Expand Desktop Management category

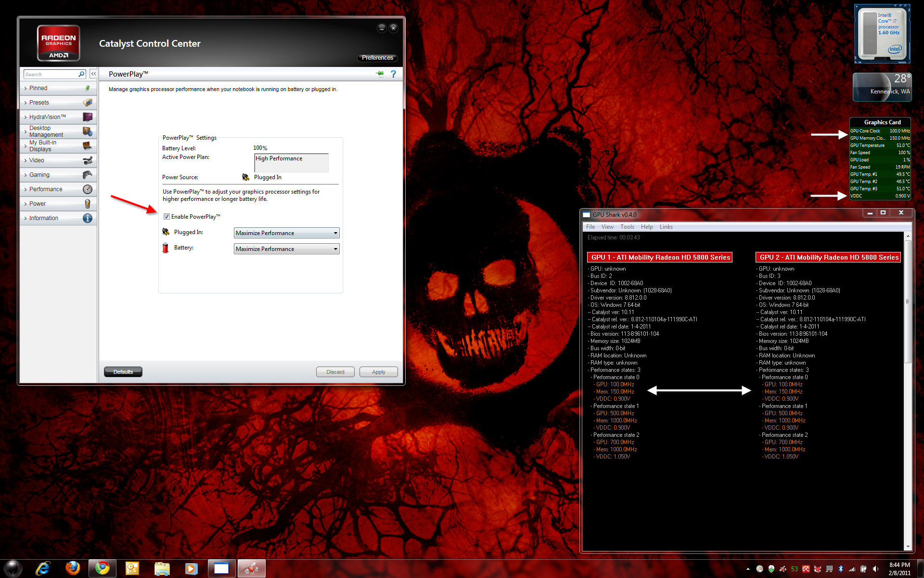pos(58,131)
